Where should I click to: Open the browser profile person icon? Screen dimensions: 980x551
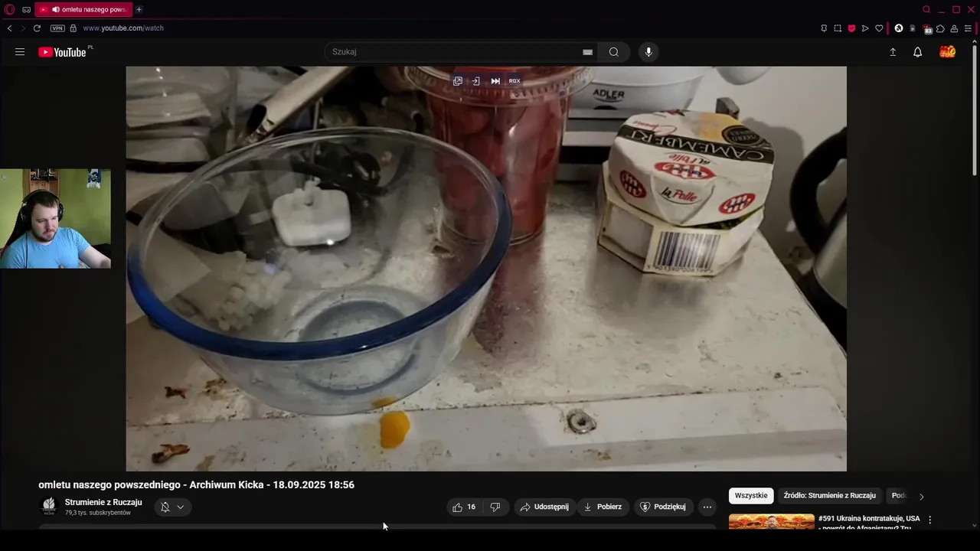(954, 28)
